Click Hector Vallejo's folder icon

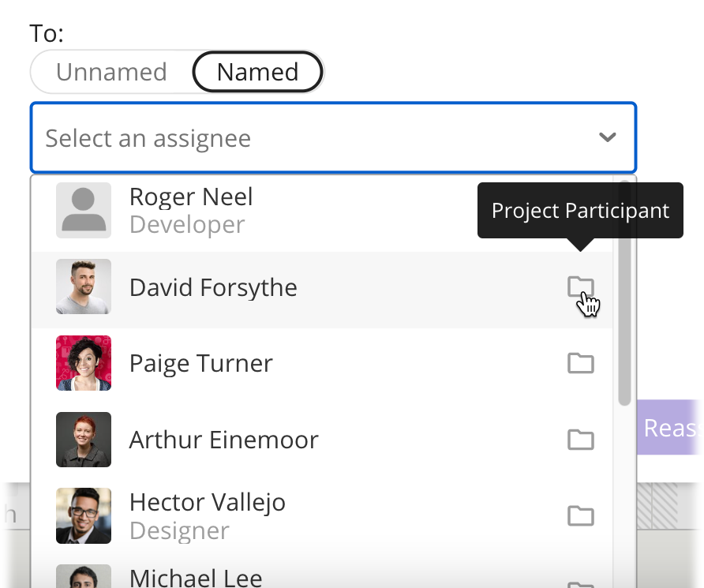pos(580,516)
